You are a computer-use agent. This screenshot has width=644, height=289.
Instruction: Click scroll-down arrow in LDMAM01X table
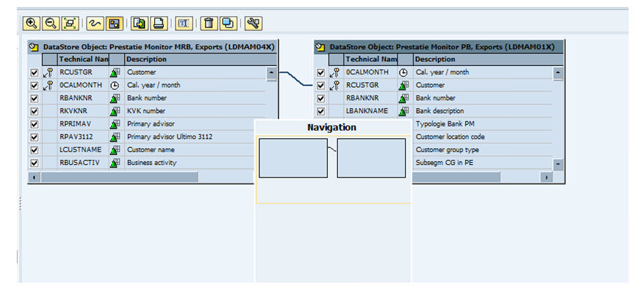coord(558,163)
